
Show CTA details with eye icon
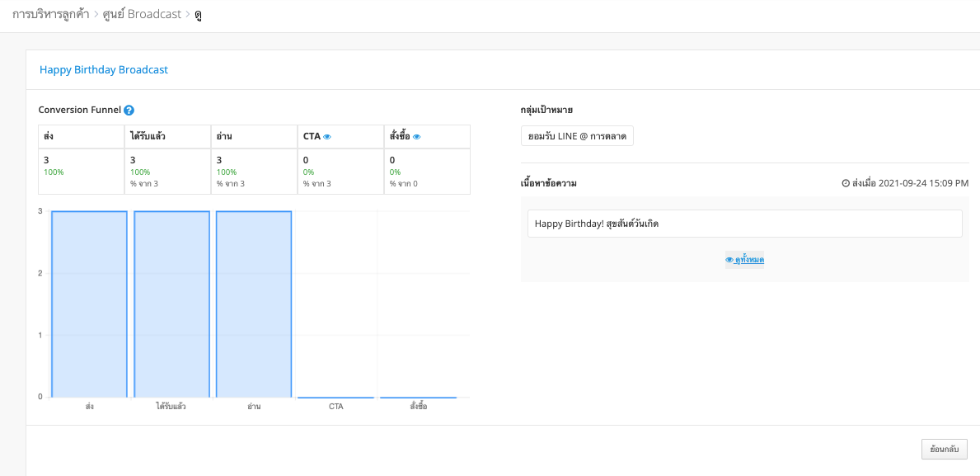point(327,137)
